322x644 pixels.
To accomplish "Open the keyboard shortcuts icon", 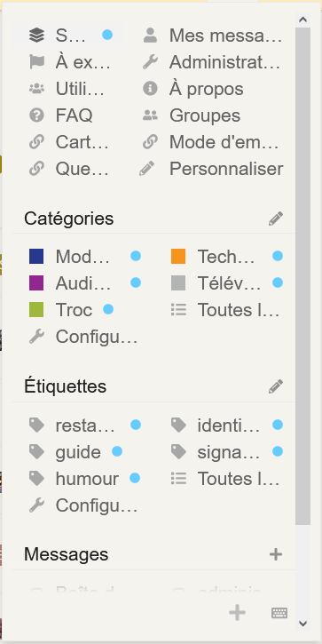I will pos(279,613).
